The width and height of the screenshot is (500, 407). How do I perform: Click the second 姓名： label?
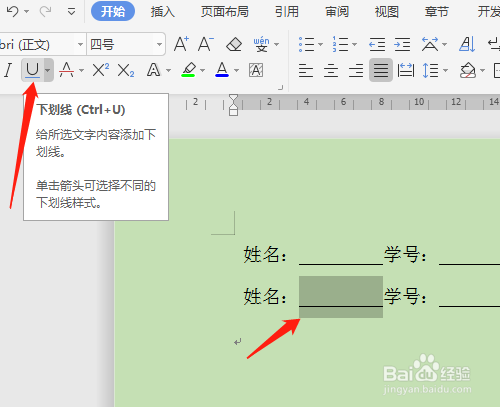point(265,296)
